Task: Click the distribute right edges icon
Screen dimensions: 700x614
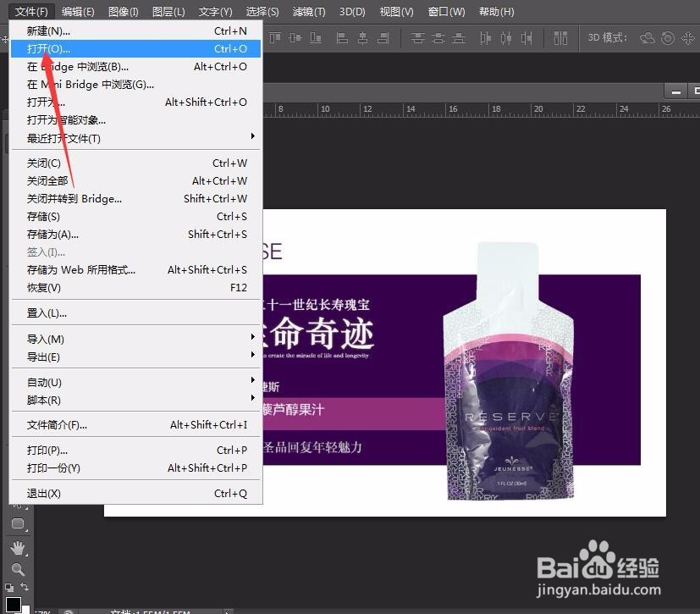Action: 526,38
